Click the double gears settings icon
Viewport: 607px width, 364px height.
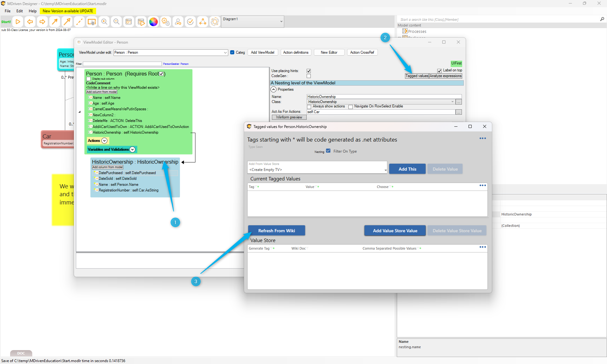point(166,22)
